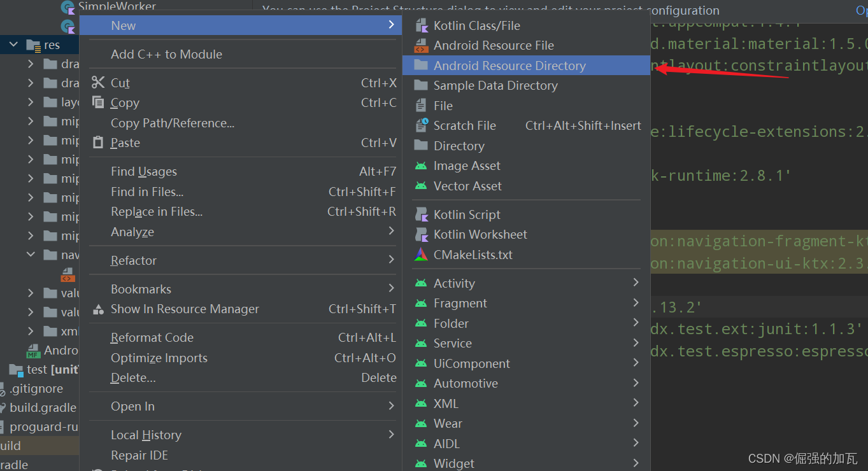Click the AIDL android icon
Viewport: 868px width, 471px height.
click(421, 444)
